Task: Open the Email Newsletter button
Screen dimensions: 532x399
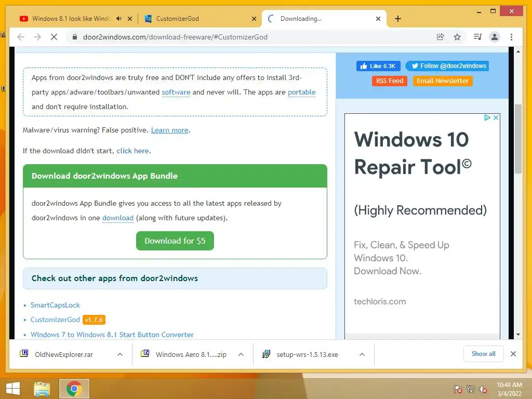Action: [x=443, y=81]
